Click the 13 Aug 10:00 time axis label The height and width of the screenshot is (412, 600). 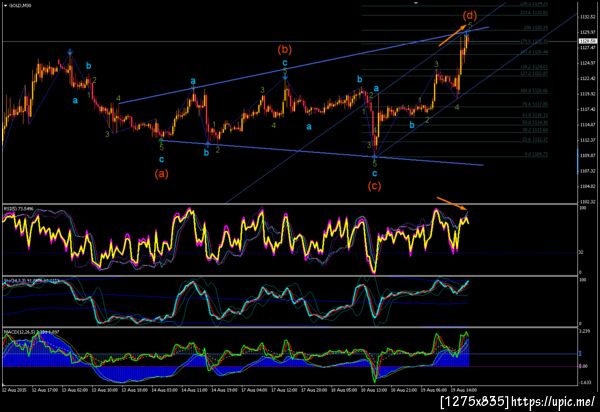click(x=104, y=390)
